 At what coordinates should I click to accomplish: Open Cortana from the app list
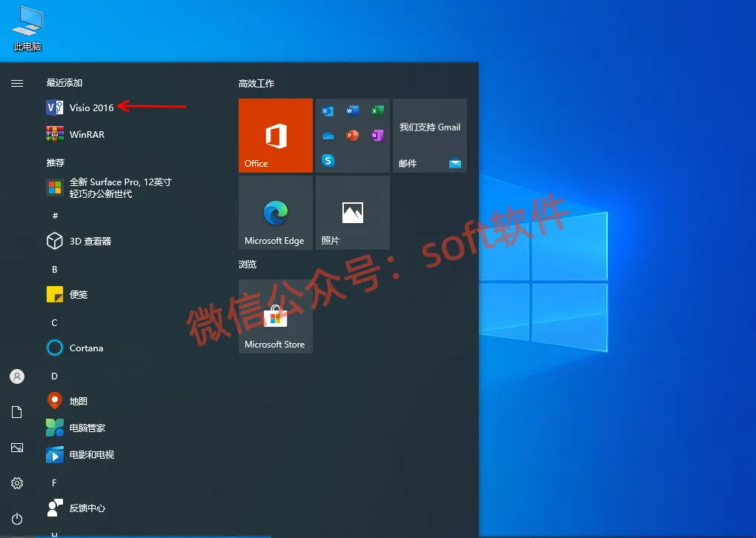[x=75, y=348]
